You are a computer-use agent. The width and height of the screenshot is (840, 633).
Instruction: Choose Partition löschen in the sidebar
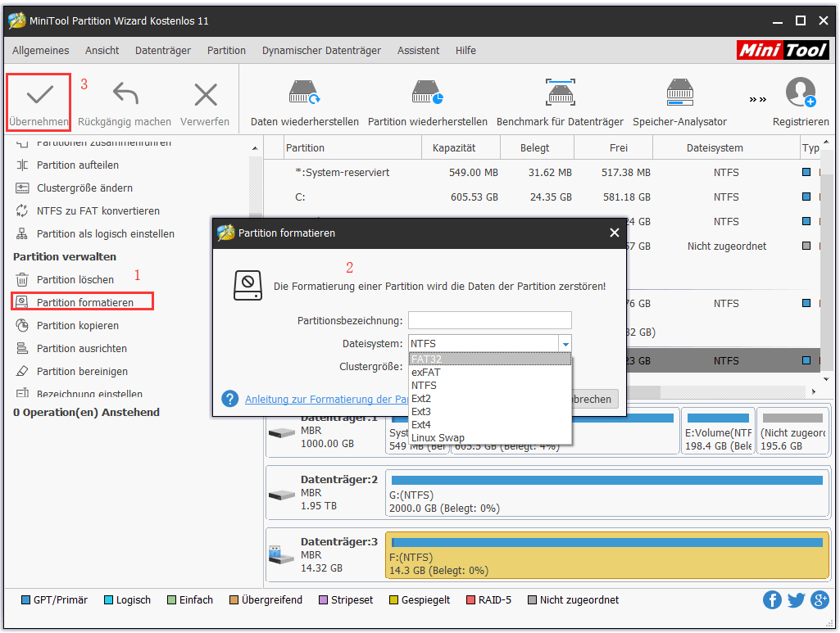click(x=75, y=279)
